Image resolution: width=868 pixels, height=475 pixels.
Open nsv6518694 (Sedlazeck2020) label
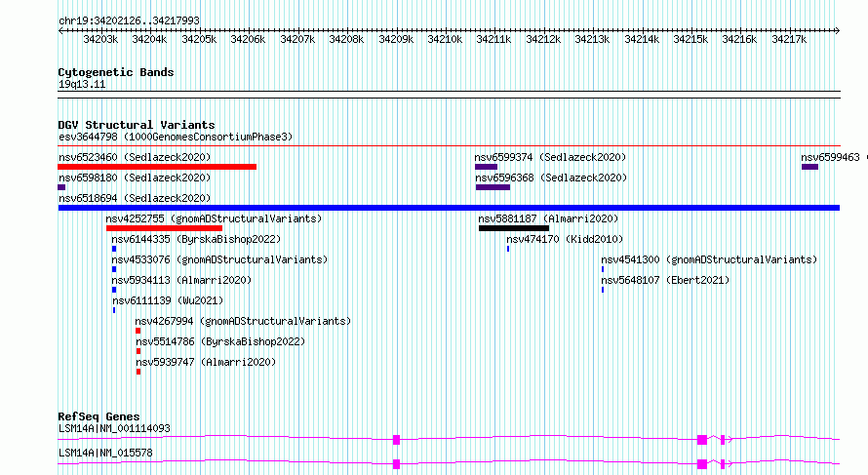click(135, 198)
